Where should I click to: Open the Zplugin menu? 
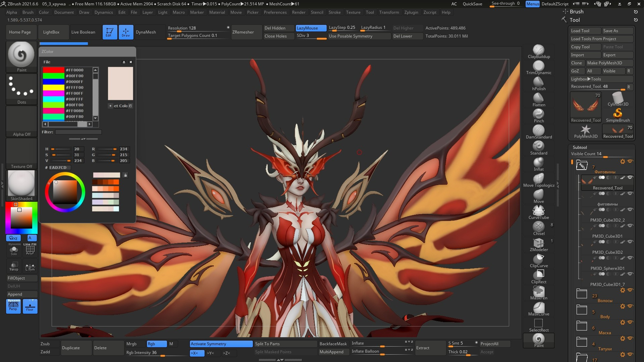[411, 12]
